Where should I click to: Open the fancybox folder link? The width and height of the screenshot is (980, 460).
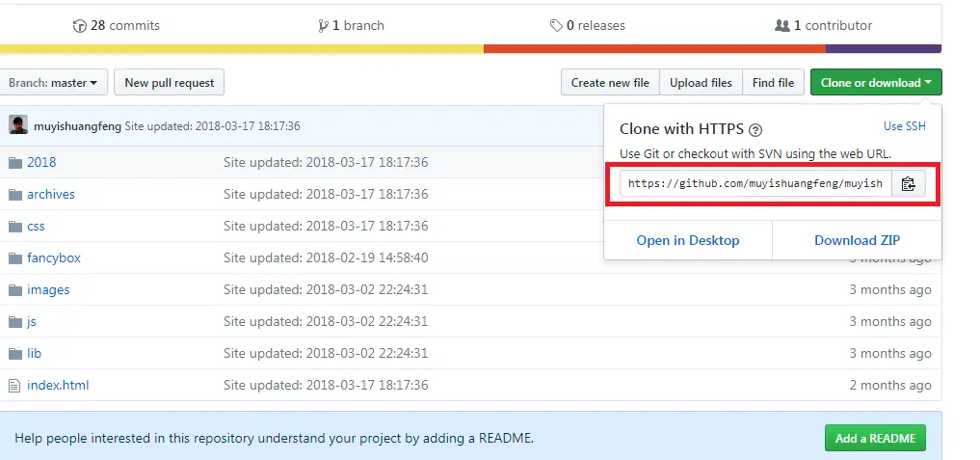[x=54, y=258]
